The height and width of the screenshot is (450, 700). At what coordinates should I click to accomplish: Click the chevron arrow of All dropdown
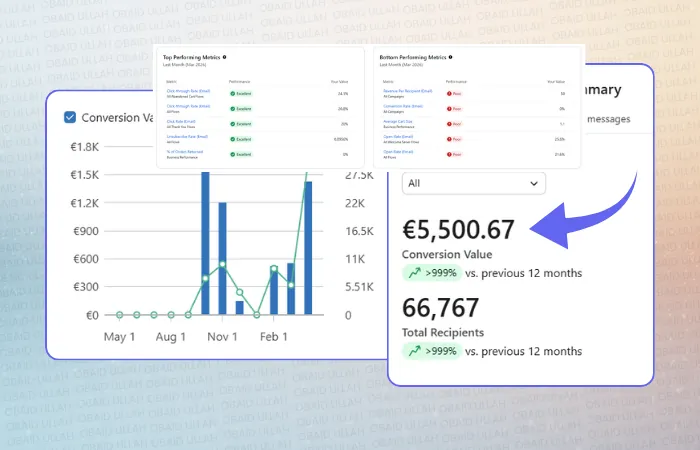534,183
